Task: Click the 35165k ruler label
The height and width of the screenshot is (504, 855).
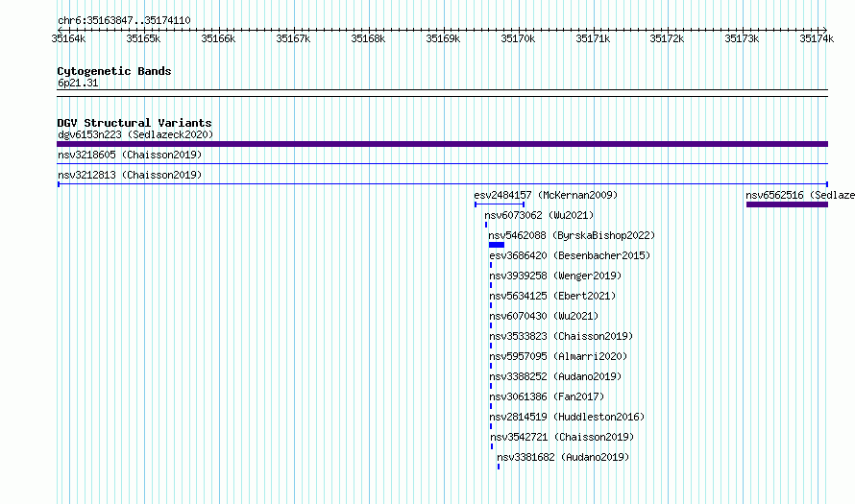Action: 143,38
